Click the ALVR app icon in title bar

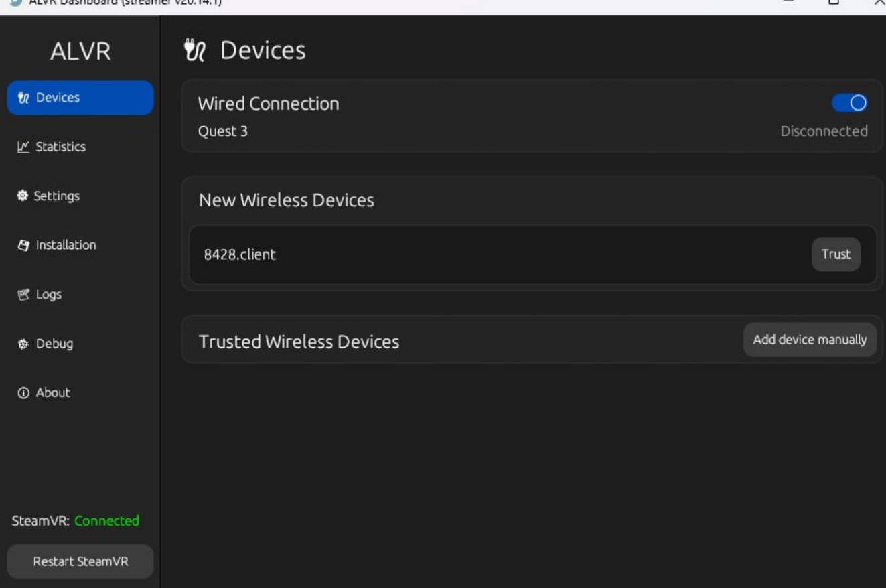coord(15,2)
